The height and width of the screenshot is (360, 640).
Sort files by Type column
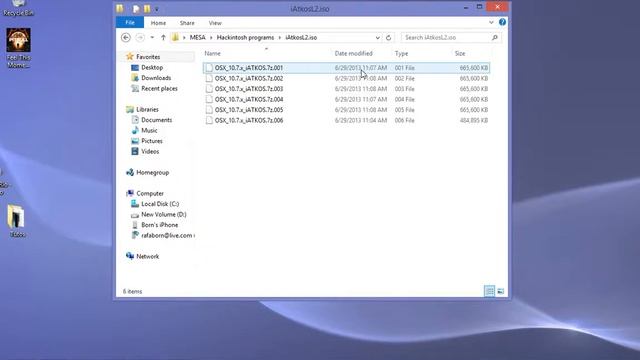(401, 53)
